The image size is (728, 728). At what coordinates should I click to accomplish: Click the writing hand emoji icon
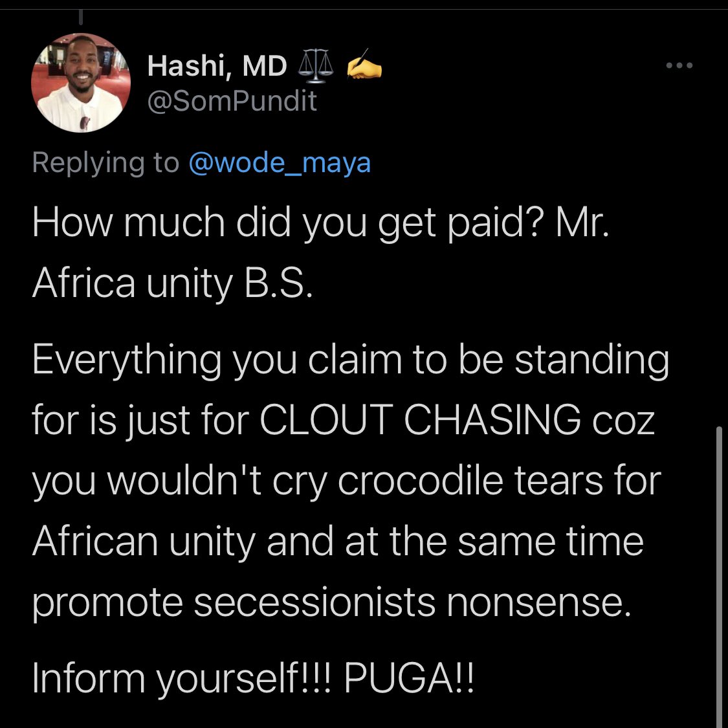click(x=365, y=67)
